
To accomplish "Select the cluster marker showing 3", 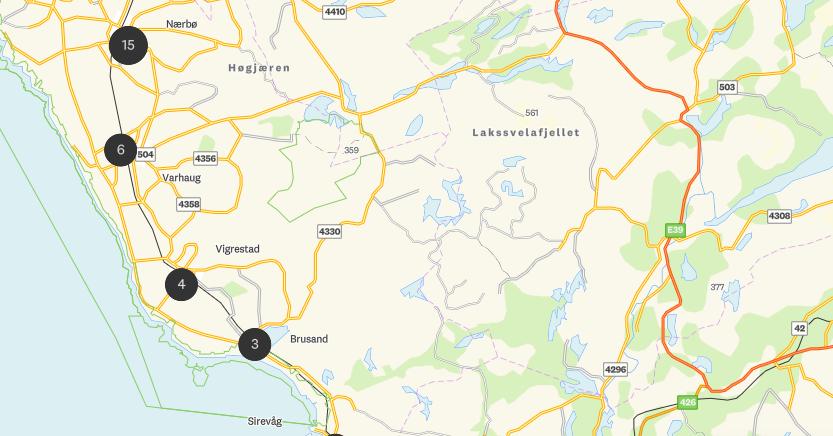I will click(x=255, y=344).
